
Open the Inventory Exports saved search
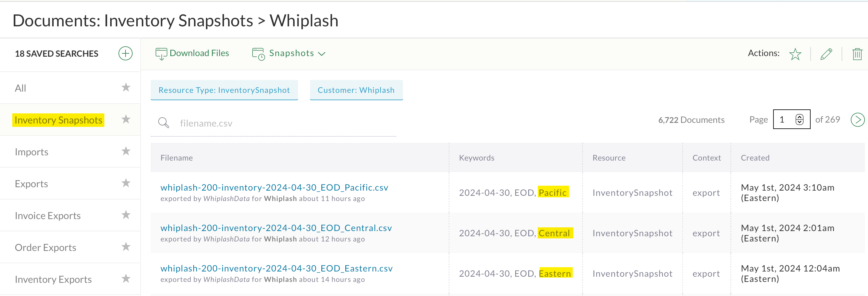[70, 279]
